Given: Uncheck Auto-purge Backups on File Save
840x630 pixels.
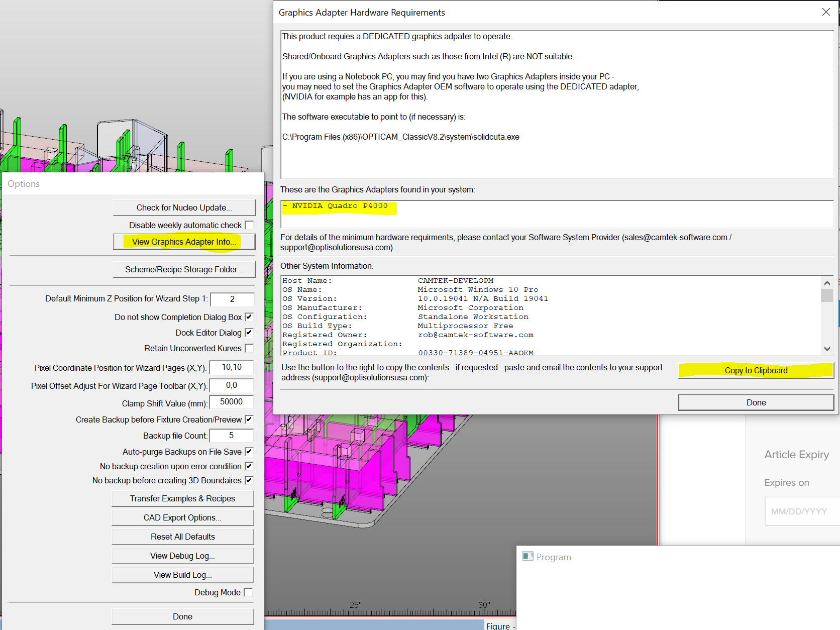Looking at the screenshot, I should click(x=249, y=452).
